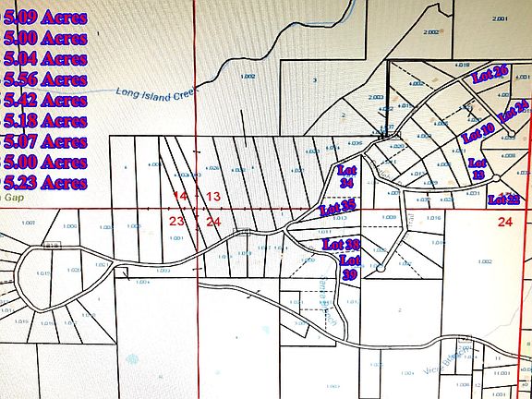Click the red section number 13

213,196
